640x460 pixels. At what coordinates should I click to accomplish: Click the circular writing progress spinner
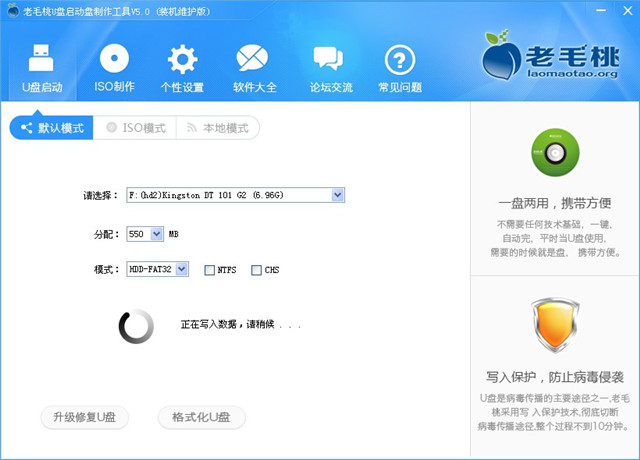(x=136, y=325)
